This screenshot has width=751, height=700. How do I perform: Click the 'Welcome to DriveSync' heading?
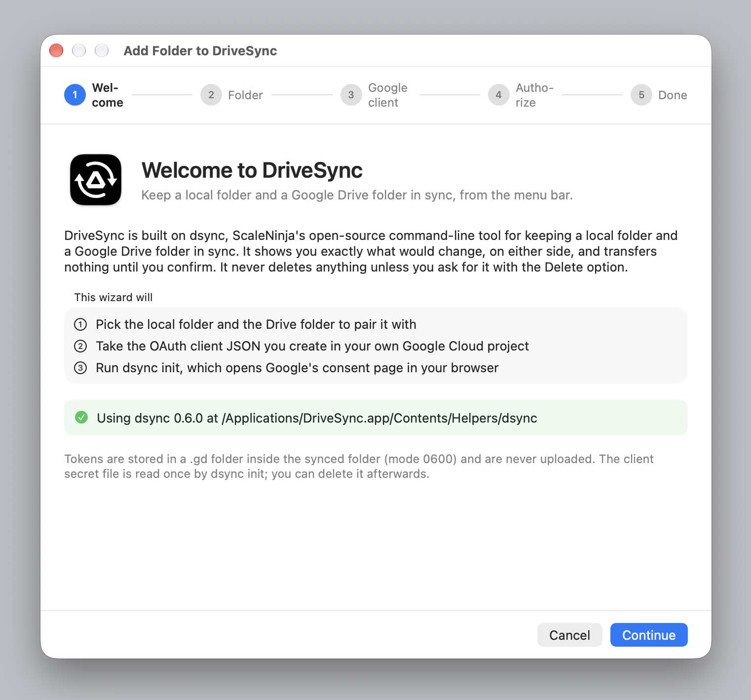[x=252, y=170]
